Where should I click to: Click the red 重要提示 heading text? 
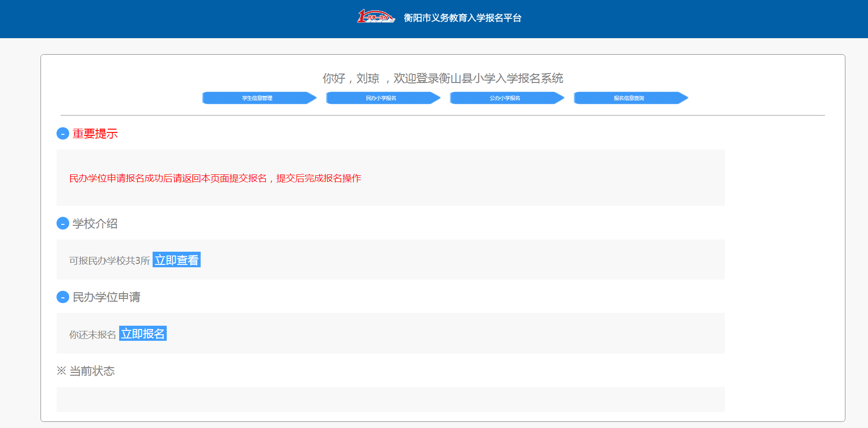95,134
